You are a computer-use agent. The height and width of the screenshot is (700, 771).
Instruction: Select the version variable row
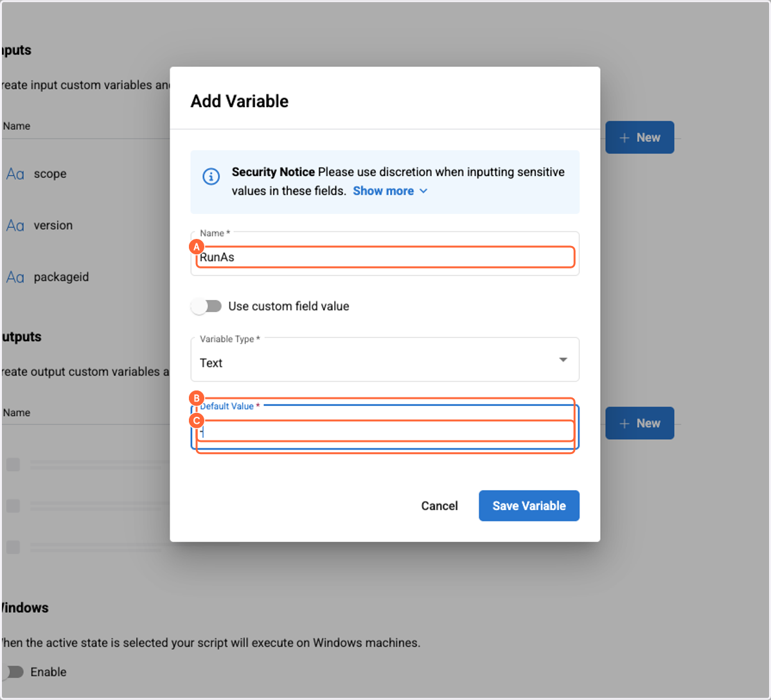click(86, 225)
